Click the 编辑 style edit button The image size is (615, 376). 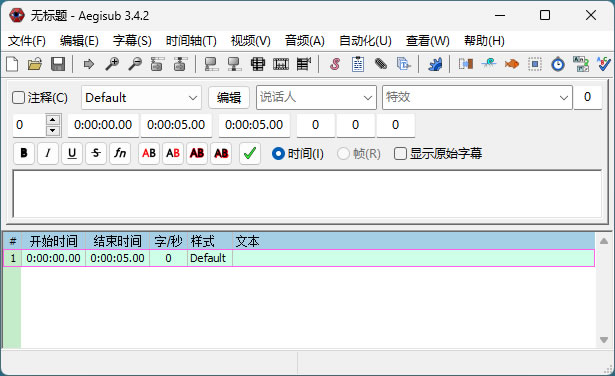click(x=229, y=98)
